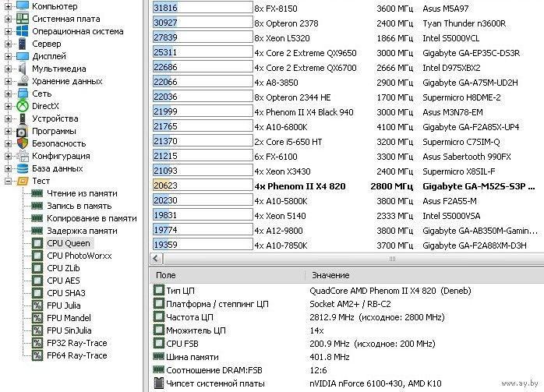Click the Соотношение DRAM:FSB field row
The width and height of the screenshot is (544, 392).
(347, 370)
